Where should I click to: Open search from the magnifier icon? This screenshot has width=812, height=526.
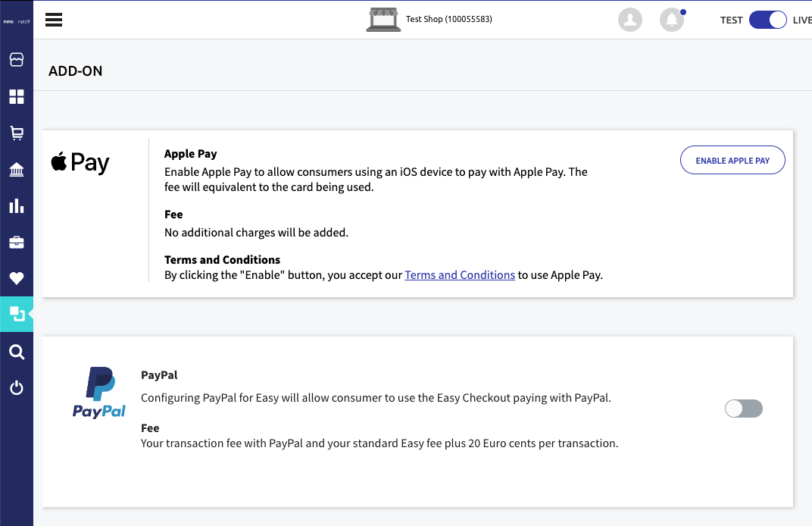click(17, 352)
